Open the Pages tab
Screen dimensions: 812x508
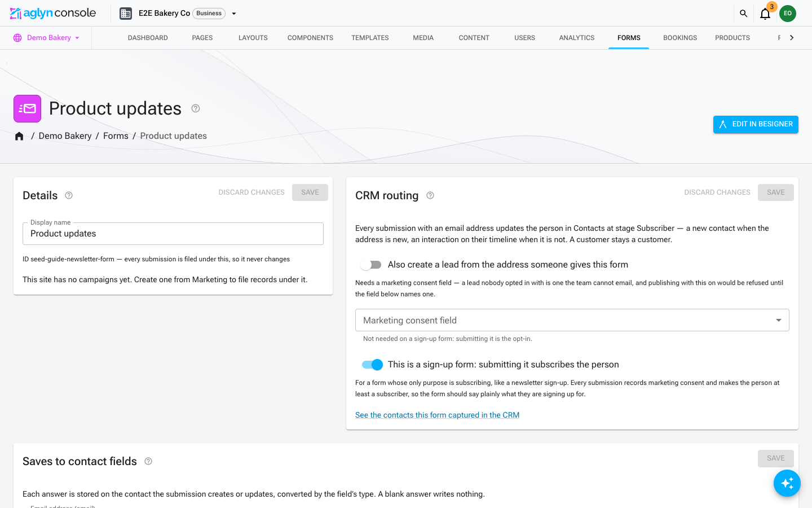coord(202,38)
